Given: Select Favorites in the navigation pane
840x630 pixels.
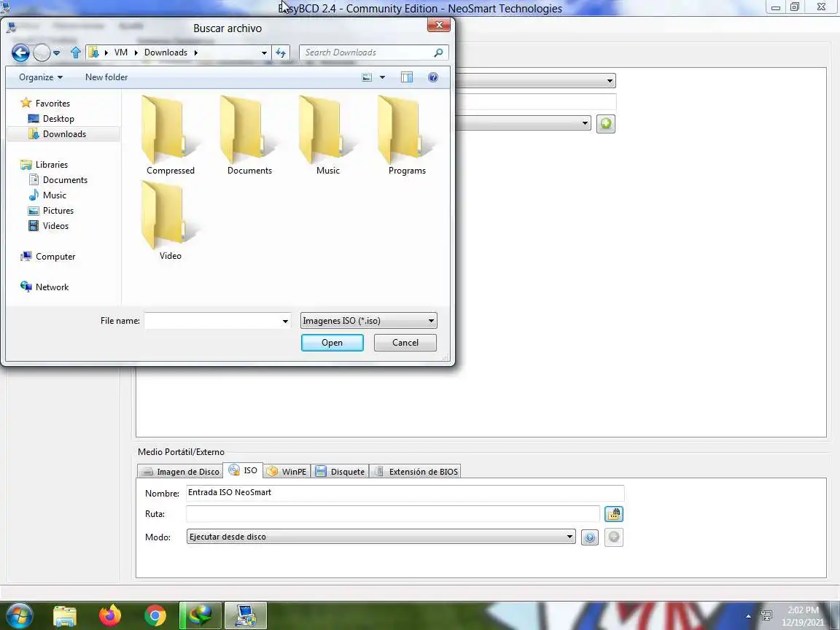Looking at the screenshot, I should click(x=52, y=104).
